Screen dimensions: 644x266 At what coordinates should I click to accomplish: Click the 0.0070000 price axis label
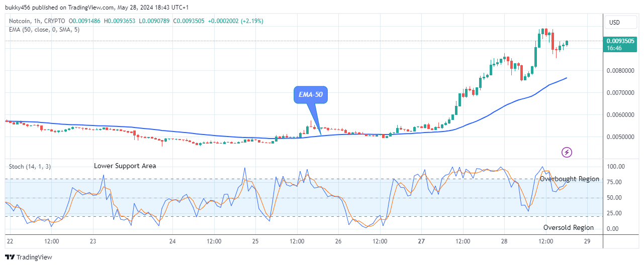pos(620,93)
